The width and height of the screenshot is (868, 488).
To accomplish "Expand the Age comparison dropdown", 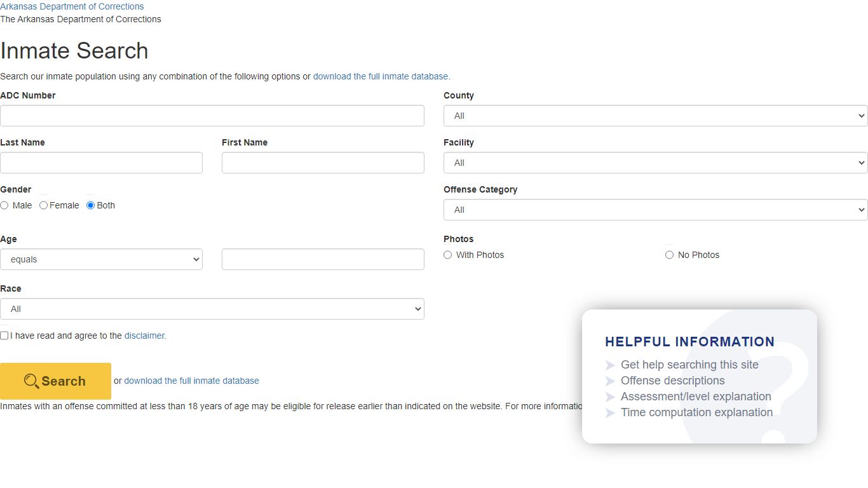I will tap(101, 259).
